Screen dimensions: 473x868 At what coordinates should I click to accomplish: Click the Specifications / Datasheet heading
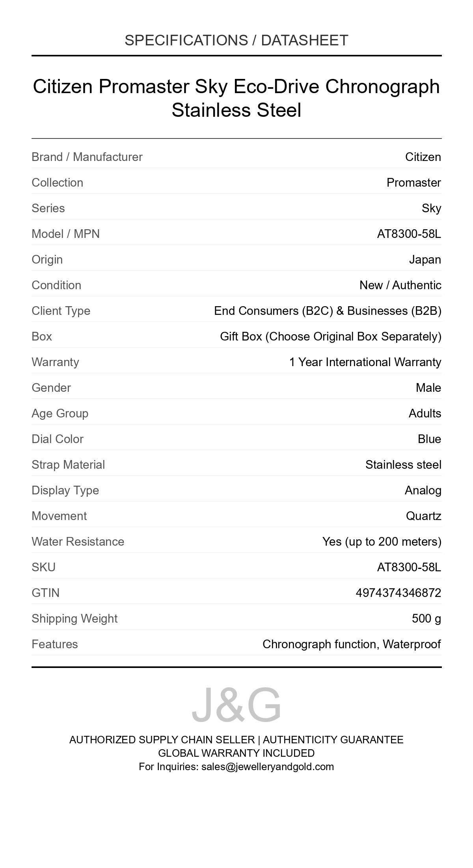236,40
